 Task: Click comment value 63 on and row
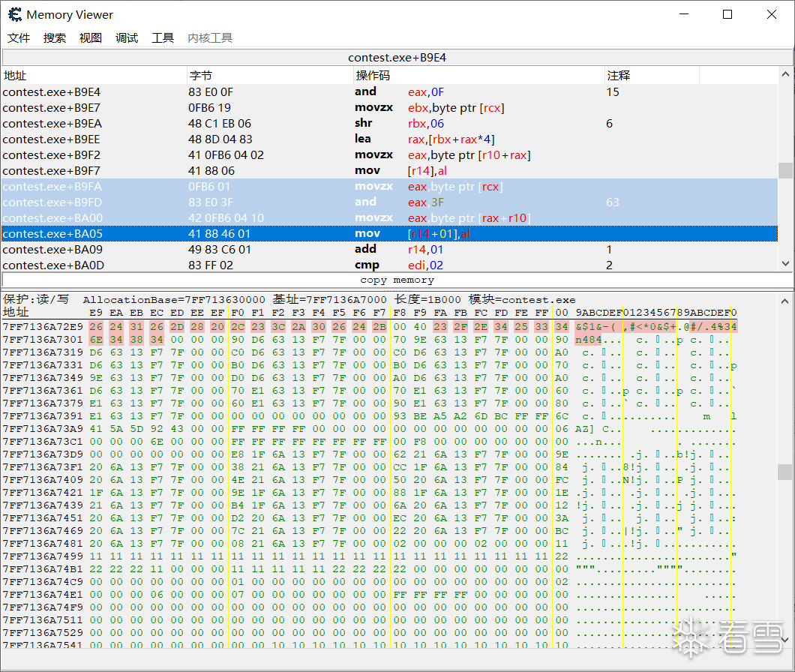click(613, 202)
